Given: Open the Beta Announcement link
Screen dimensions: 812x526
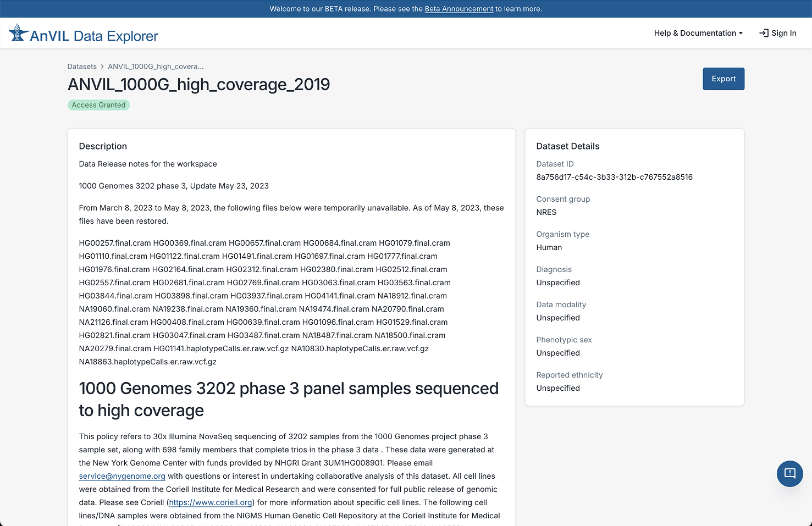Looking at the screenshot, I should tap(459, 9).
